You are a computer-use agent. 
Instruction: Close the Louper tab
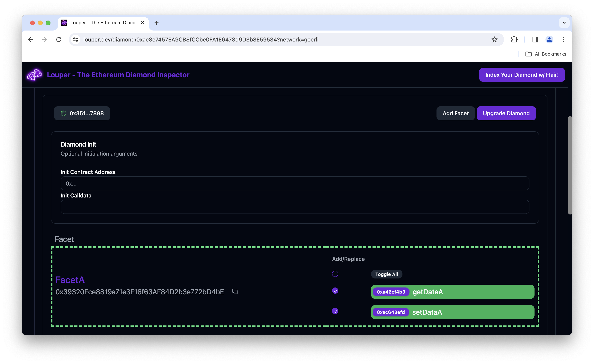click(142, 23)
